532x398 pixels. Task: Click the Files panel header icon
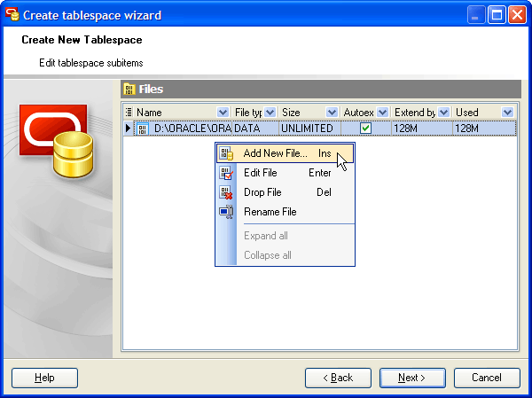click(x=129, y=90)
